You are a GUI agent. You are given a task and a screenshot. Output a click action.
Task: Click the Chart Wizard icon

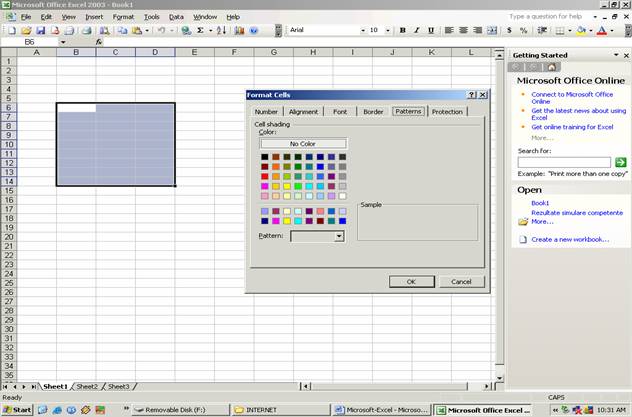coord(239,30)
